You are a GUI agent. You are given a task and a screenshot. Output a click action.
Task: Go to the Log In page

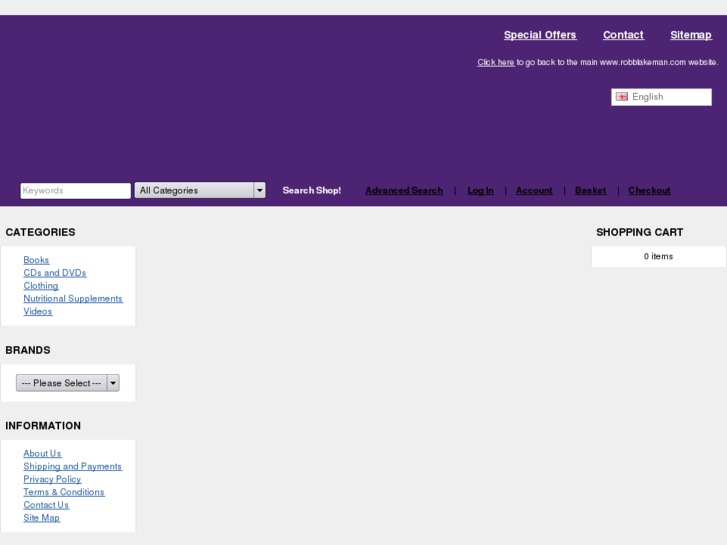coord(480,190)
